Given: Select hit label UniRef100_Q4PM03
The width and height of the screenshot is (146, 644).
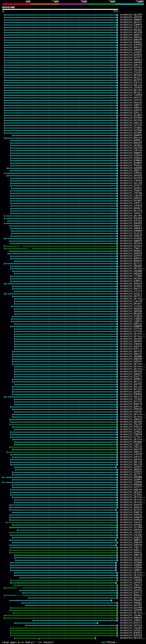Looking at the screenshot, I should [x=131, y=361].
